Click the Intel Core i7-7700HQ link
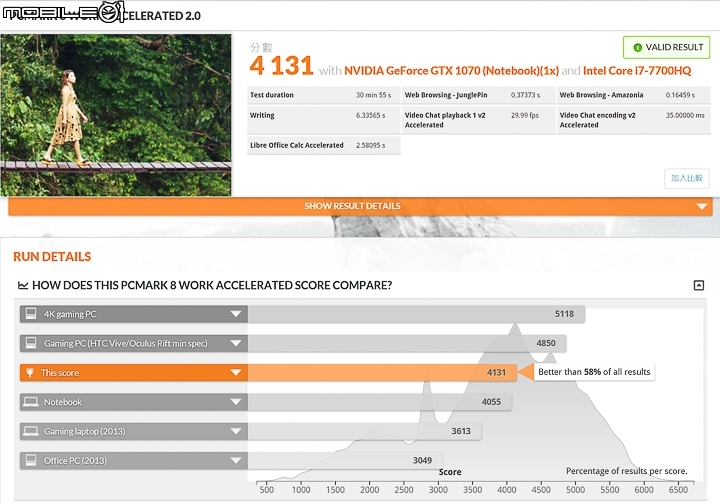The width and height of the screenshot is (720, 504). [x=637, y=71]
